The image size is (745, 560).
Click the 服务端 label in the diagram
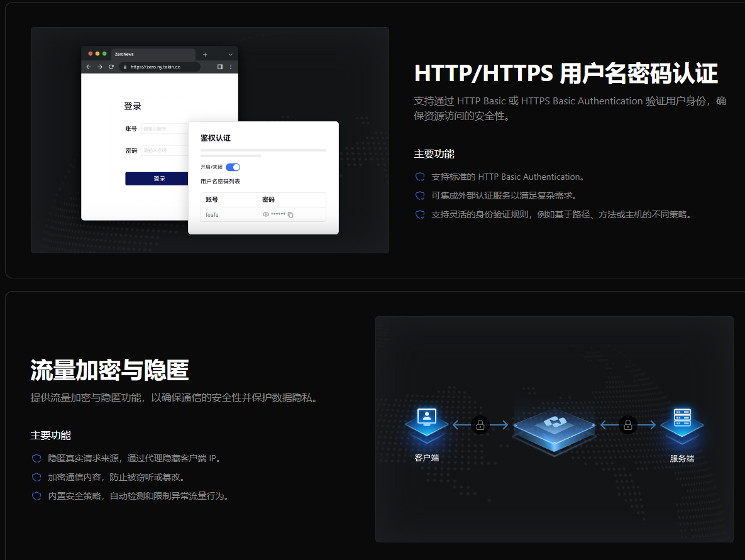pos(682,459)
